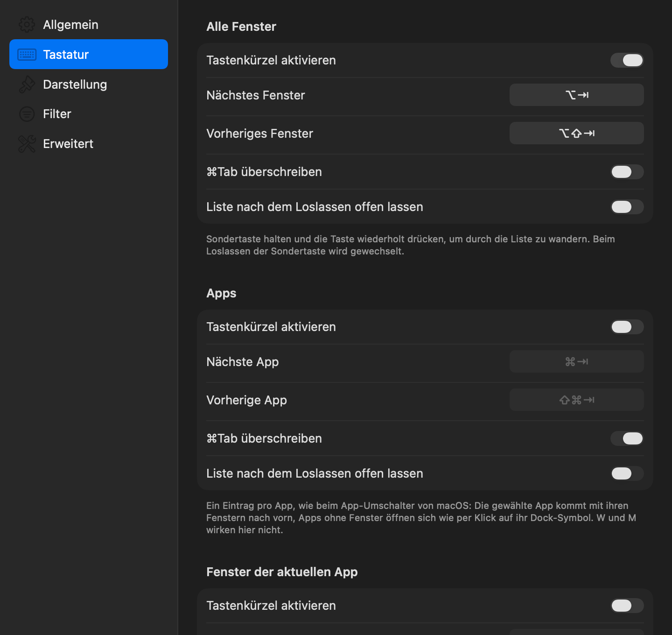Click the Vorherige App shortcut field
This screenshot has height=635, width=672.
[x=577, y=400]
